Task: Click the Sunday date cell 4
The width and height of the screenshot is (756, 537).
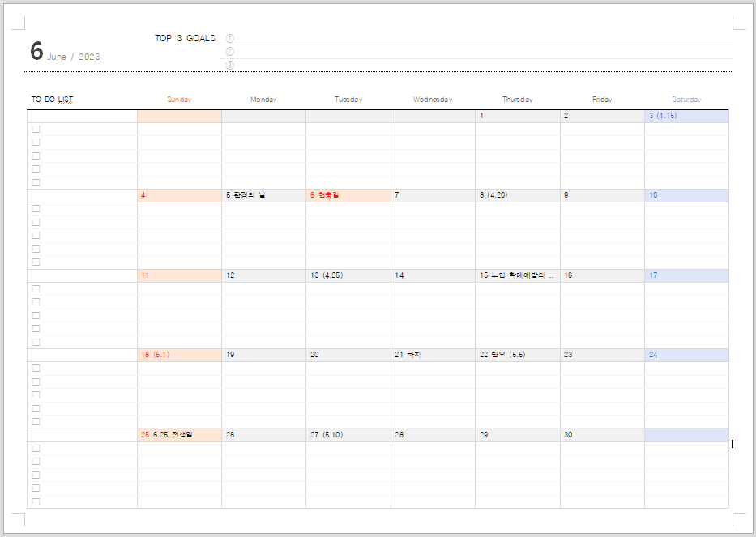Action: 179,196
